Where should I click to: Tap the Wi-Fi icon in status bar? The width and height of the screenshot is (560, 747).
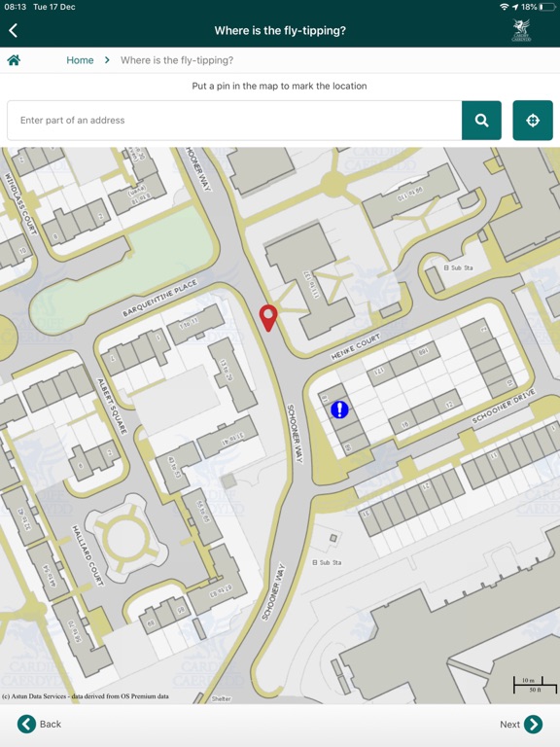[x=504, y=7]
